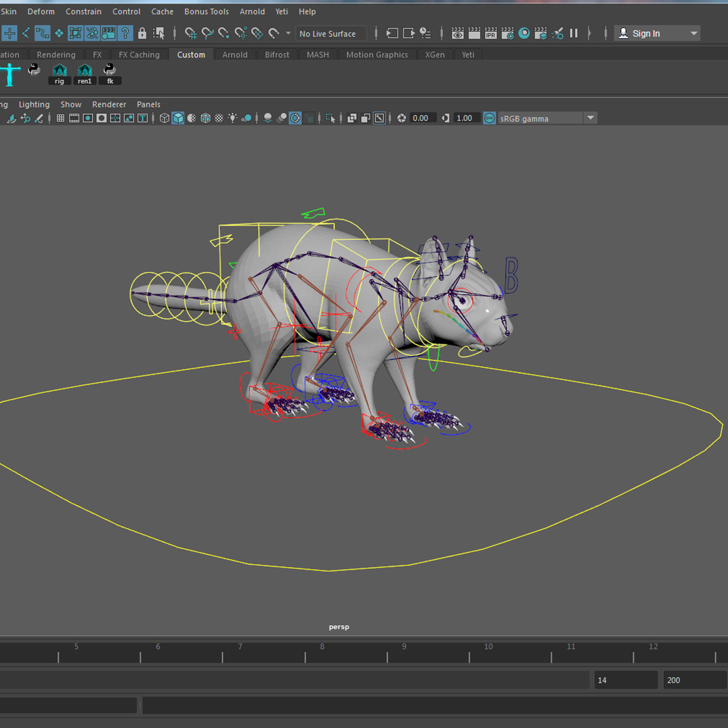Open the Sign In dropdown
728x728 pixels.
[x=657, y=33]
